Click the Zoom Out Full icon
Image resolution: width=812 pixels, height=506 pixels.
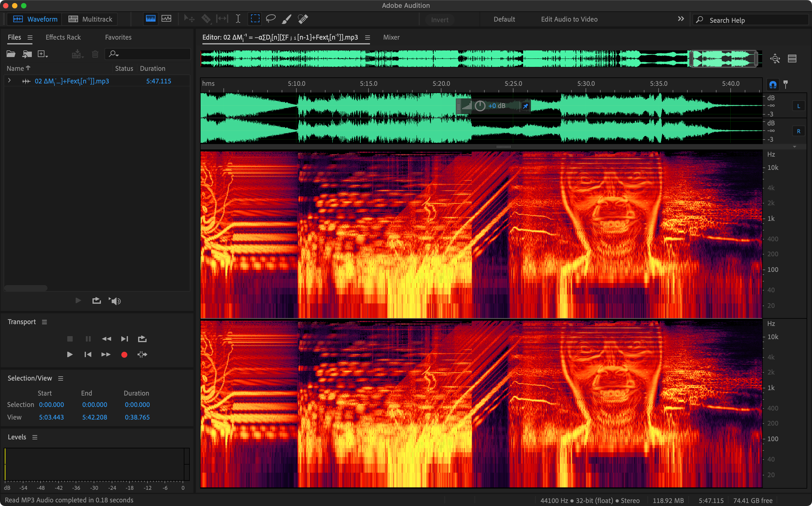775,59
